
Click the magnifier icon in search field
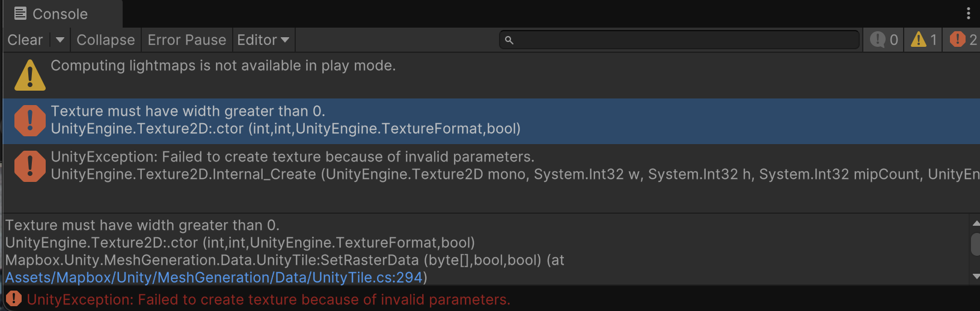coord(509,40)
